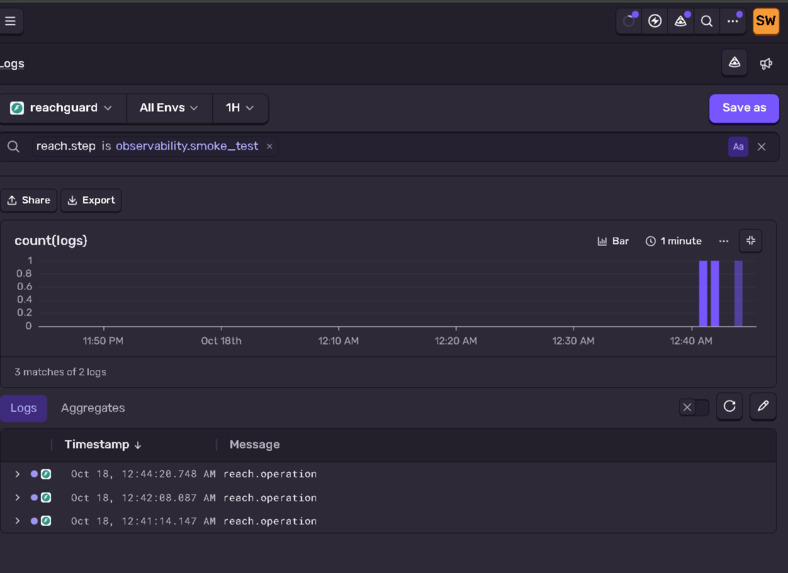The height and width of the screenshot is (573, 788).
Task: Collapse the count(logs) chart panel
Action: [x=750, y=241]
